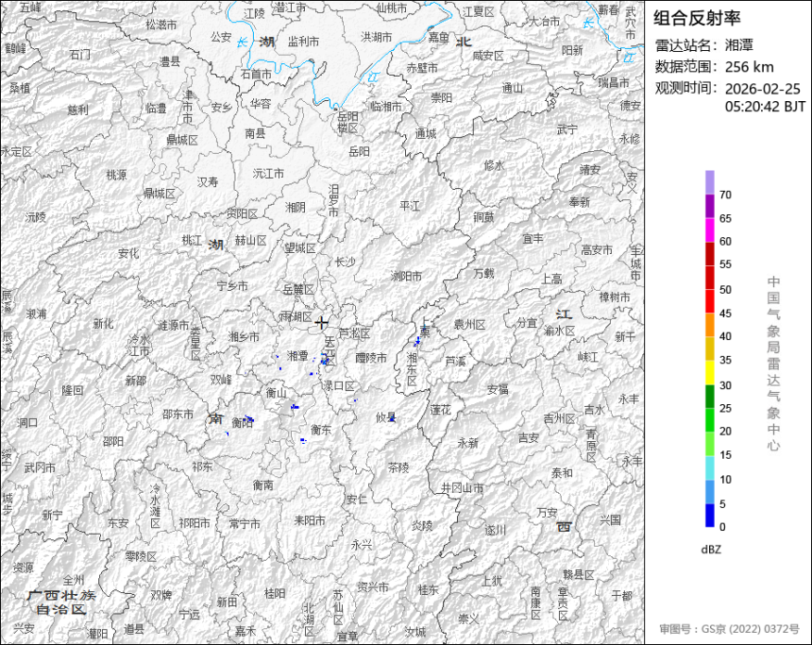This screenshot has width=812, height=645.
Task: Click the blue echo patch north of 湘东区
Action: pos(417,341)
